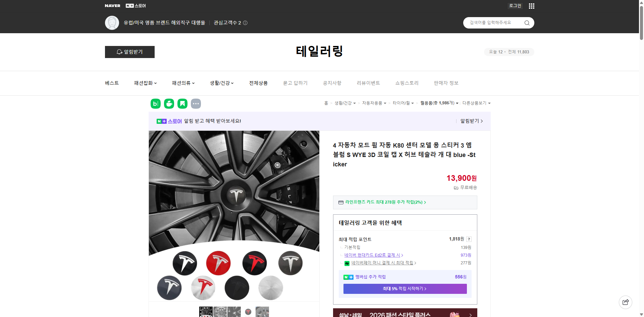644x317 pixels.
Task: Open the 다른상품보기 dropdown
Action: point(477,103)
